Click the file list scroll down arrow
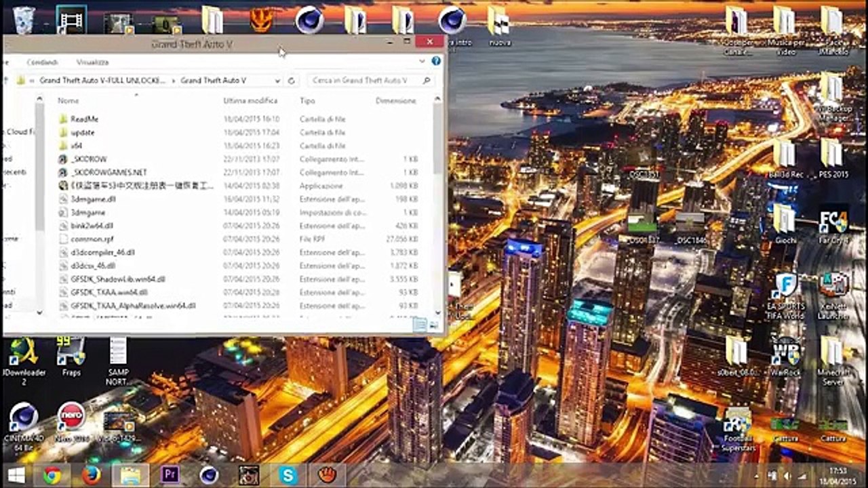Image resolution: width=868 pixels, height=488 pixels. coord(437,313)
